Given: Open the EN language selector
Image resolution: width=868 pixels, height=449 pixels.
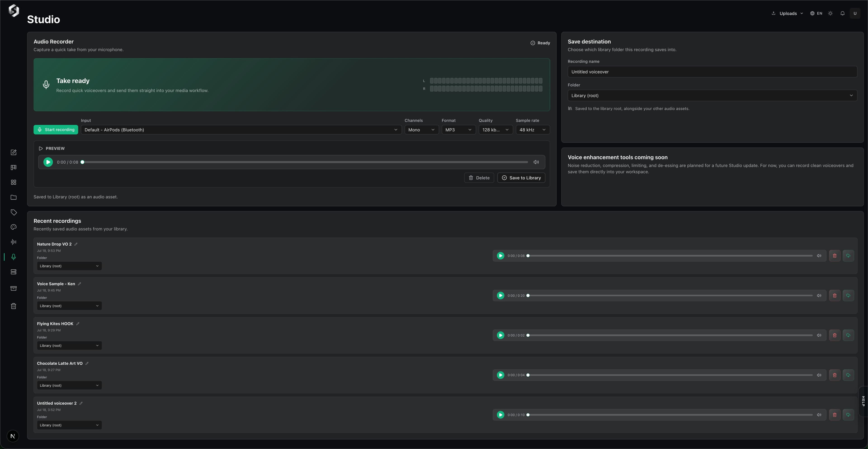Looking at the screenshot, I should [816, 14].
